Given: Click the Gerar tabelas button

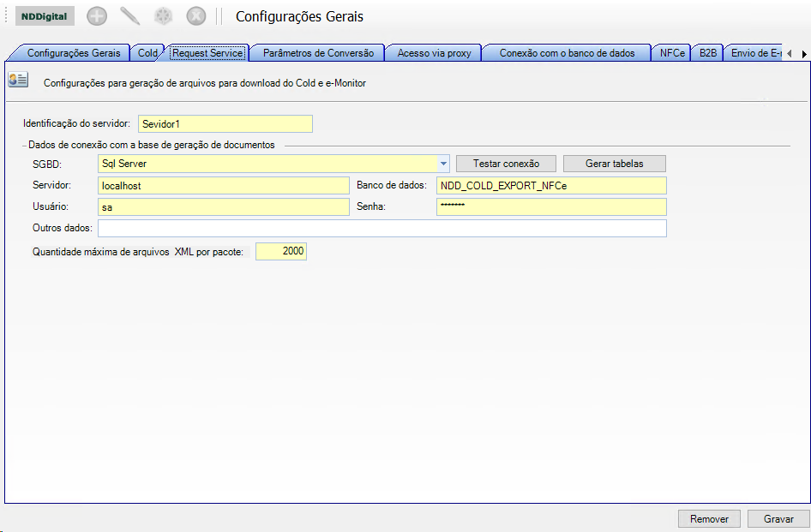Looking at the screenshot, I should click(x=614, y=163).
